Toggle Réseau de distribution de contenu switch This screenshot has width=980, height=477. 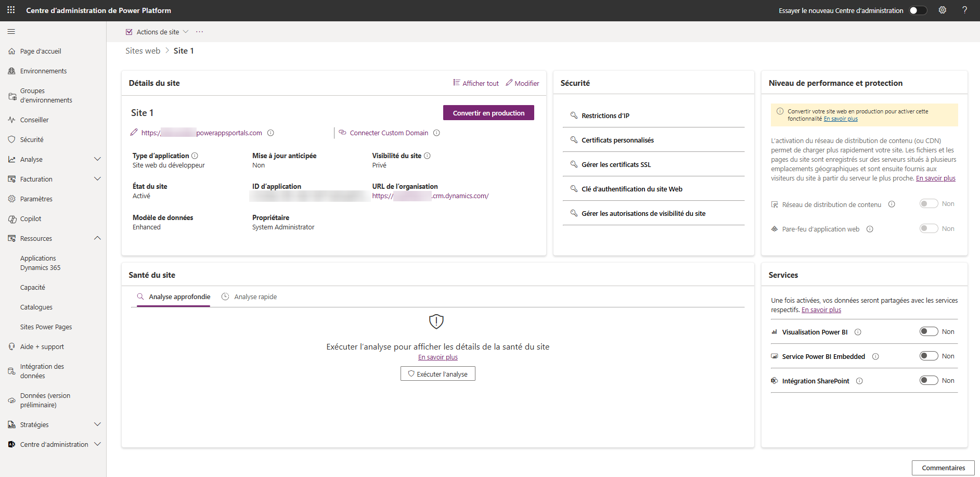pyautogui.click(x=929, y=203)
